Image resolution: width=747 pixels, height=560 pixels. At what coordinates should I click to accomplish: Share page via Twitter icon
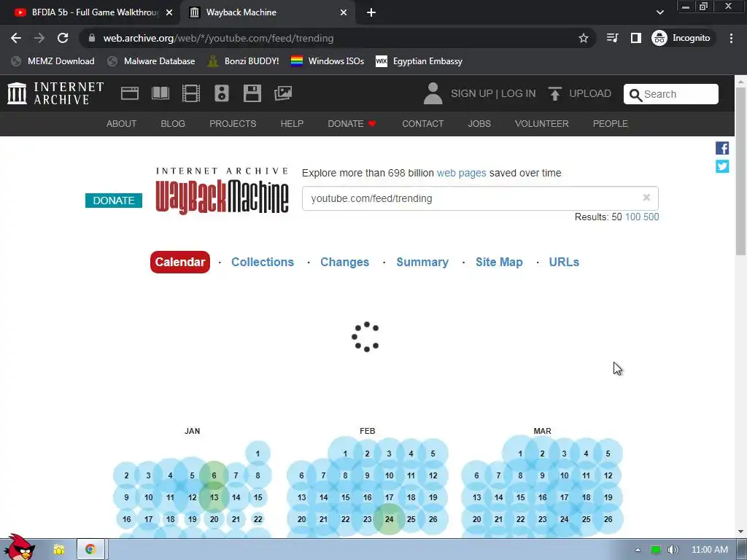point(722,166)
